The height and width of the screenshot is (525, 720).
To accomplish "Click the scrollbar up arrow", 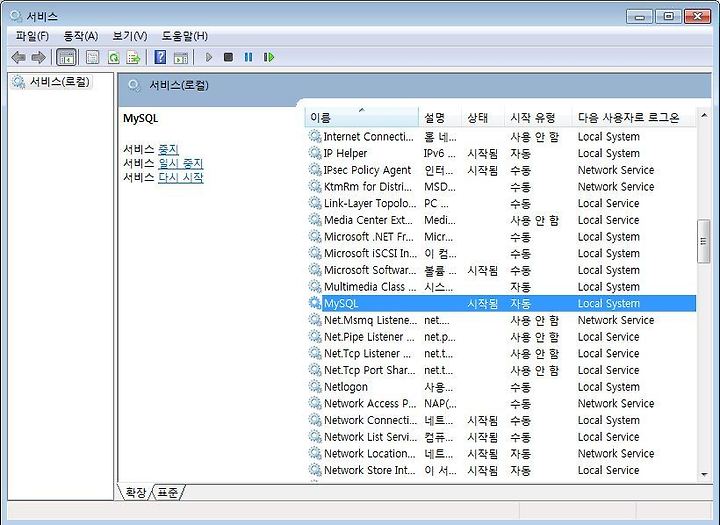I will (704, 115).
